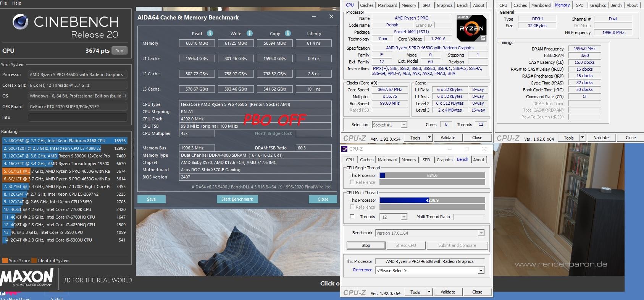The image size is (644, 300).
Task: Open About tab in CPU-Z Memory window
Action: pyautogui.click(x=632, y=5)
